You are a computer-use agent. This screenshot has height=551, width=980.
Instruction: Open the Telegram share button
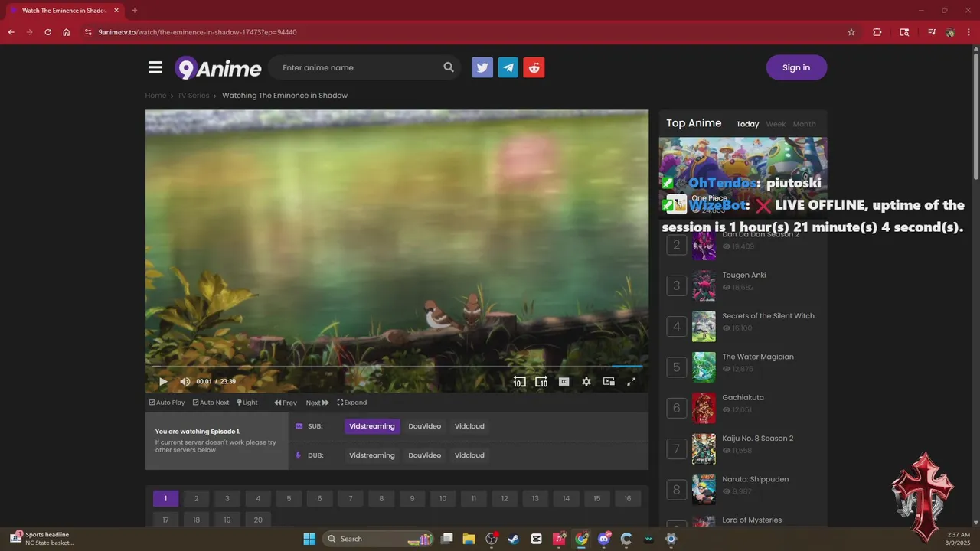[x=508, y=67]
